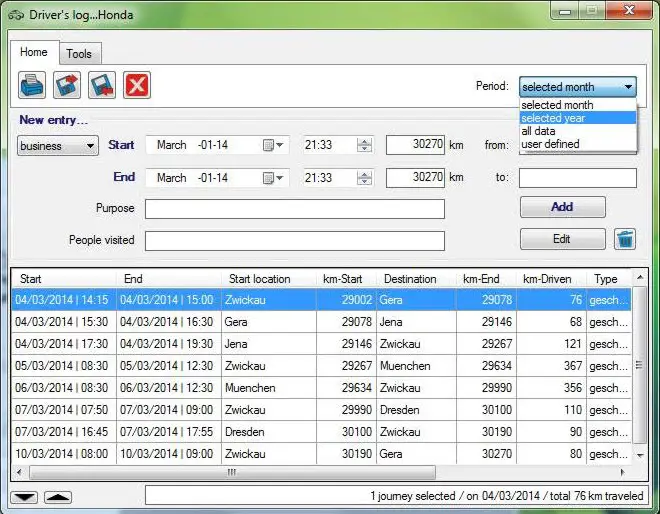The height and width of the screenshot is (514, 660).
Task: Sort by the Destination column header
Action: [x=416, y=279]
